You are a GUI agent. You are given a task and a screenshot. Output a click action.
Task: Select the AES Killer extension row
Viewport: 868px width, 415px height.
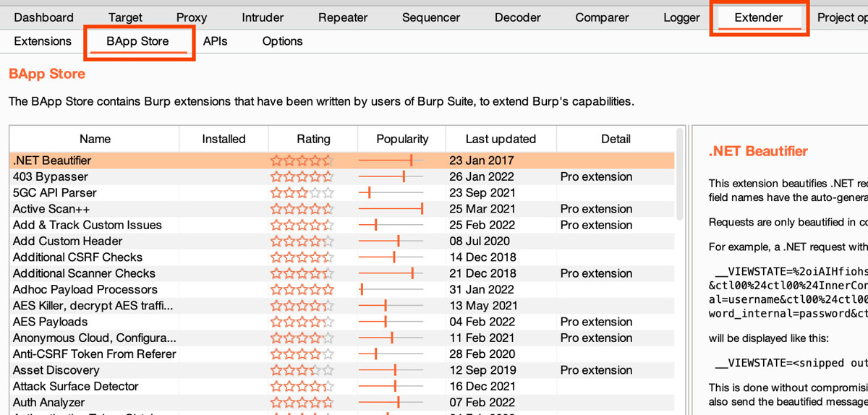[x=342, y=305]
